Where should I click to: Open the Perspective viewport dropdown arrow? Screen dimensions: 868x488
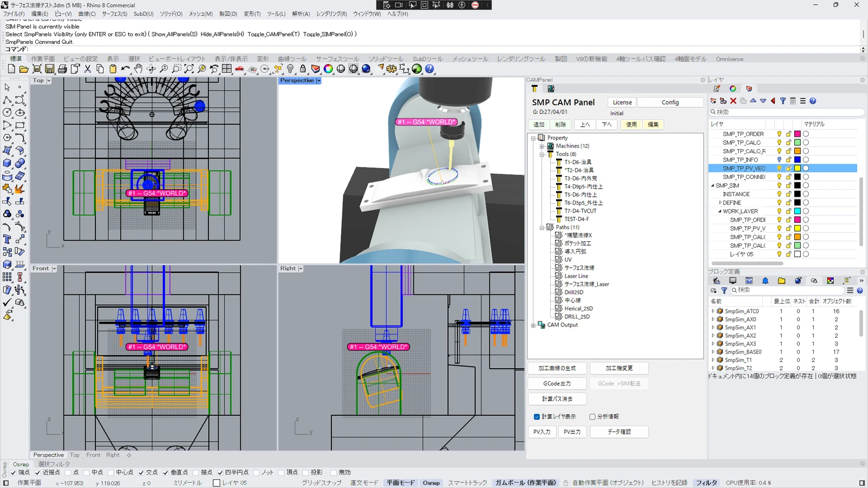coord(318,80)
